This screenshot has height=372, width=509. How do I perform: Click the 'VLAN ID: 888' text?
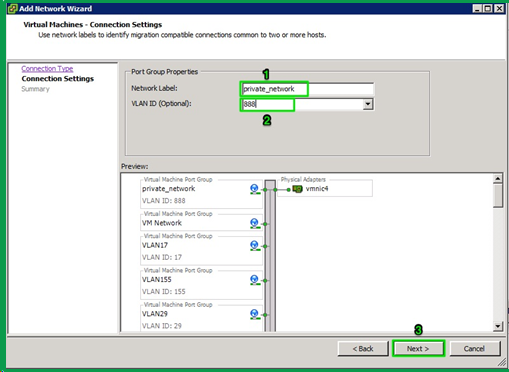[164, 201]
